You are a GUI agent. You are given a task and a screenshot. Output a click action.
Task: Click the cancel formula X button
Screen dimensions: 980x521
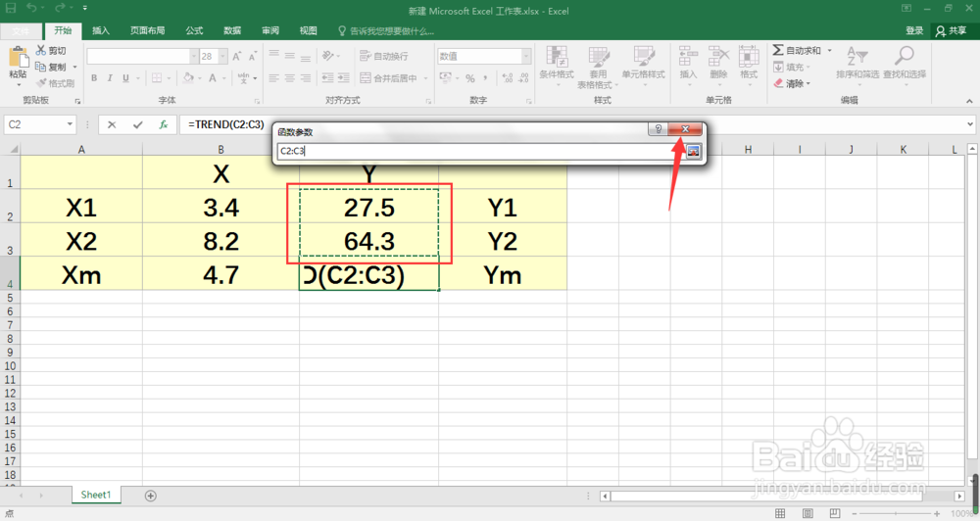(112, 124)
